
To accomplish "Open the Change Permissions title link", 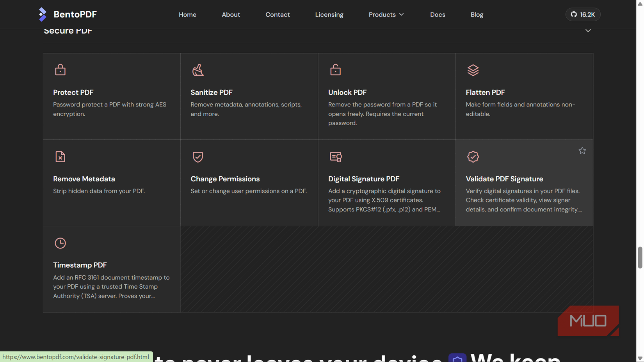I will pos(225,179).
